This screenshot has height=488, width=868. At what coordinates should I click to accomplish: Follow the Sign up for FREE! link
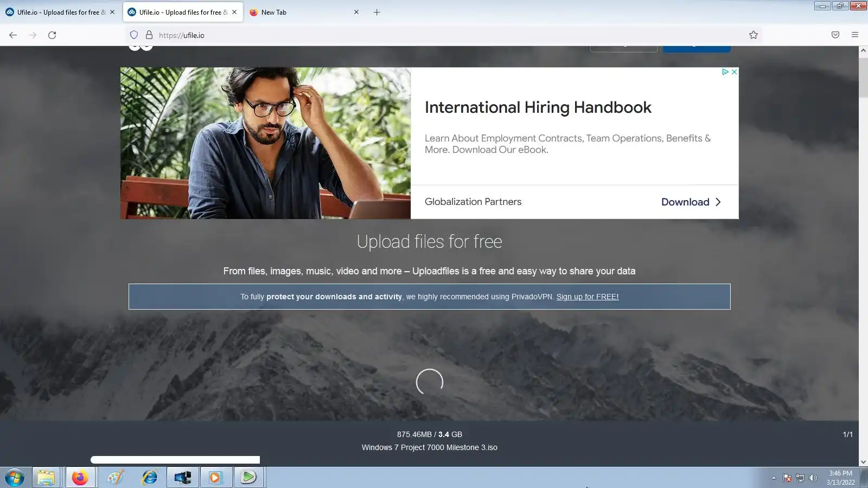(588, 297)
